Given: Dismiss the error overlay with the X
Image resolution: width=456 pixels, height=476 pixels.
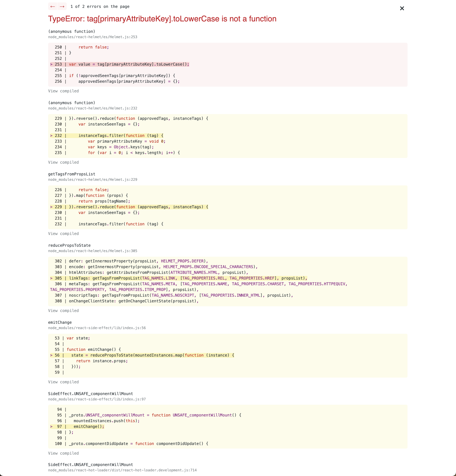Looking at the screenshot, I should 402,9.
